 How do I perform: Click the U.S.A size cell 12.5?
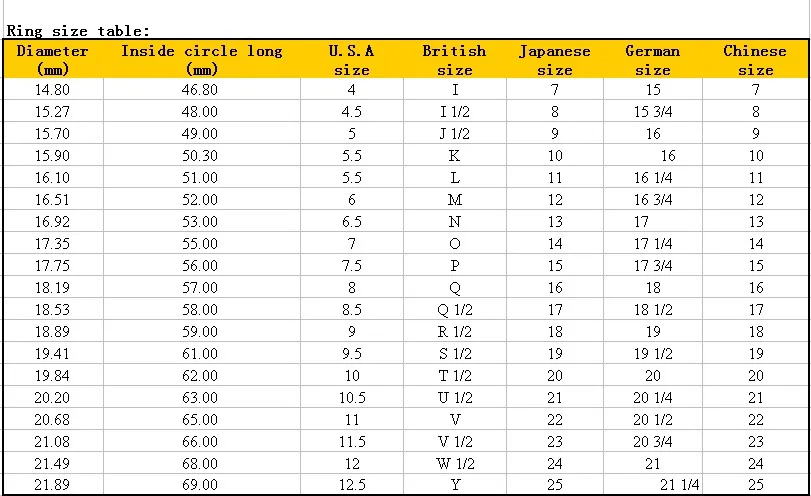[x=352, y=485]
